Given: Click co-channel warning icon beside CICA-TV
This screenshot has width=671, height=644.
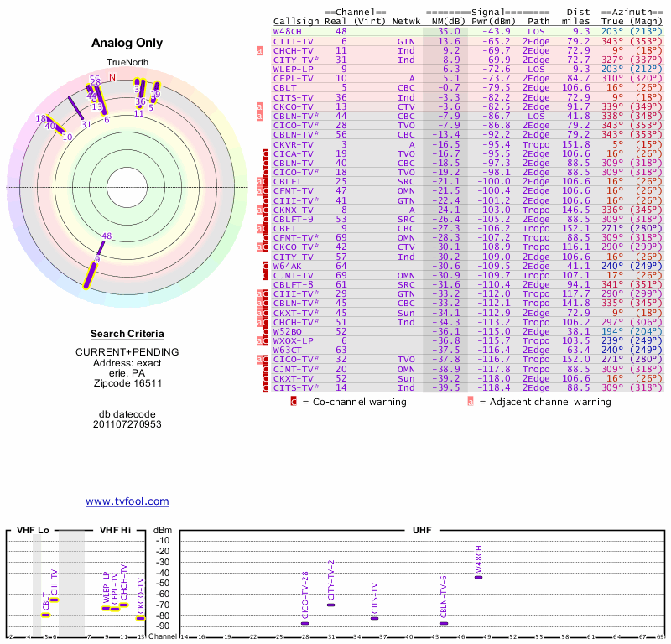Looking at the screenshot, I should (x=267, y=153).
